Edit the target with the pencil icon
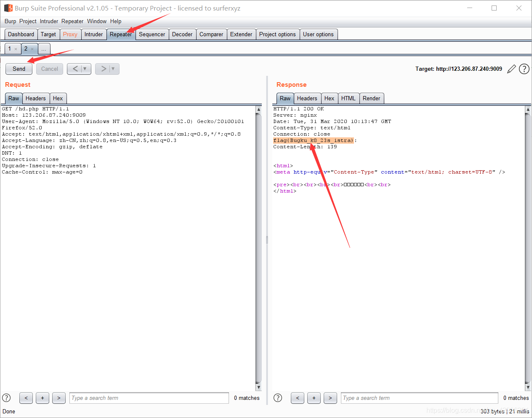The image size is (532, 418). pos(511,69)
